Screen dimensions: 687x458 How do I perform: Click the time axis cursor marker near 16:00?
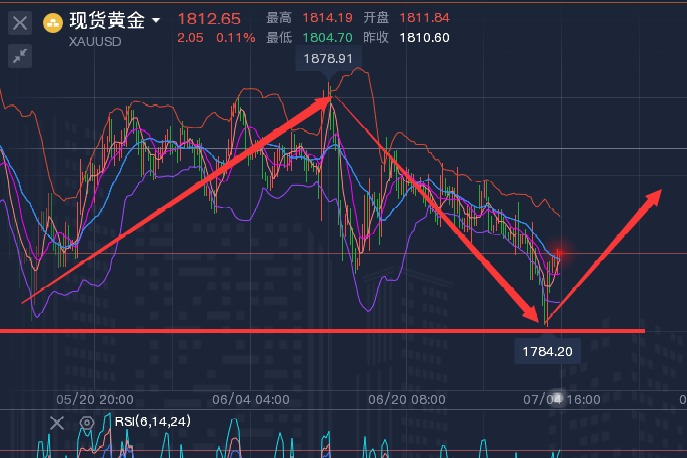[x=560, y=398]
